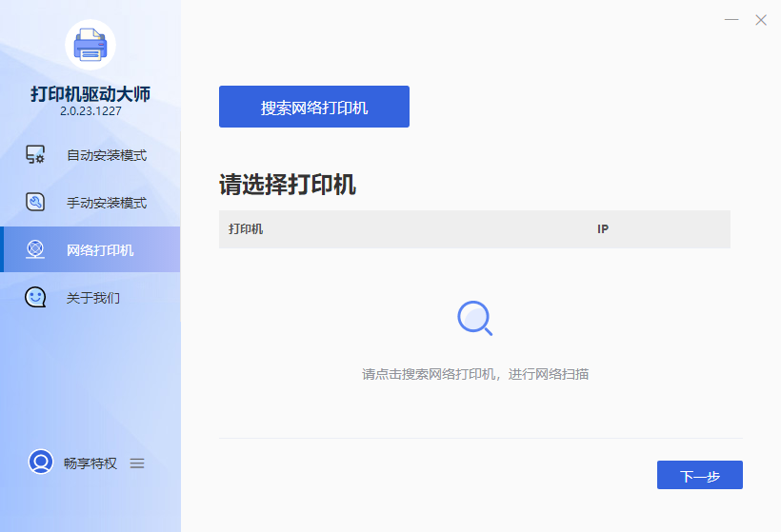Screen dimensions: 781x532
Task: Open 自动安装模式 menu item
Action: (x=90, y=155)
